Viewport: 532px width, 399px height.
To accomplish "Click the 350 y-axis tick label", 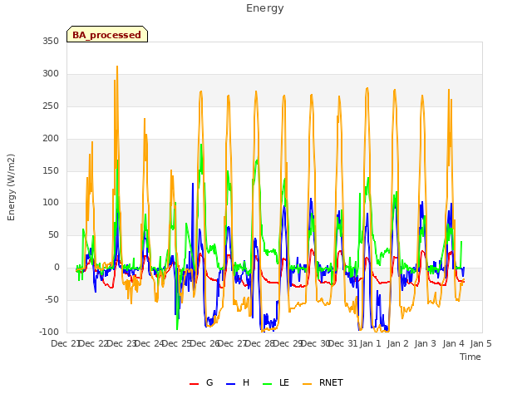I will pyautogui.click(x=51, y=41).
